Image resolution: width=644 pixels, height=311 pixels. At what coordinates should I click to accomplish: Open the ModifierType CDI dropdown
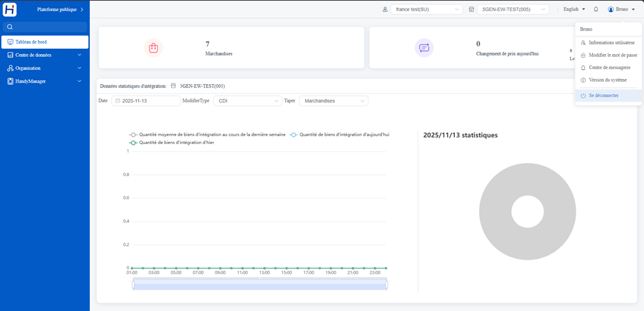tap(248, 100)
